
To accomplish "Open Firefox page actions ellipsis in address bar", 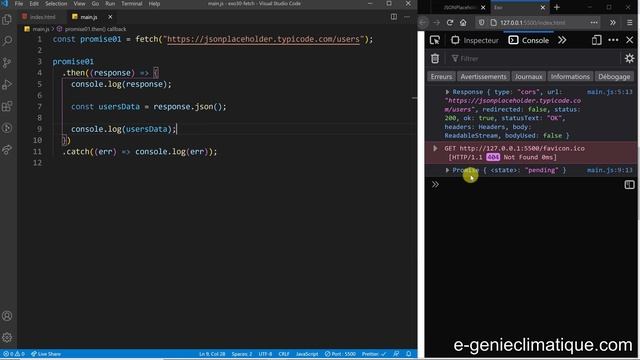I will pyautogui.click(x=594, y=22).
